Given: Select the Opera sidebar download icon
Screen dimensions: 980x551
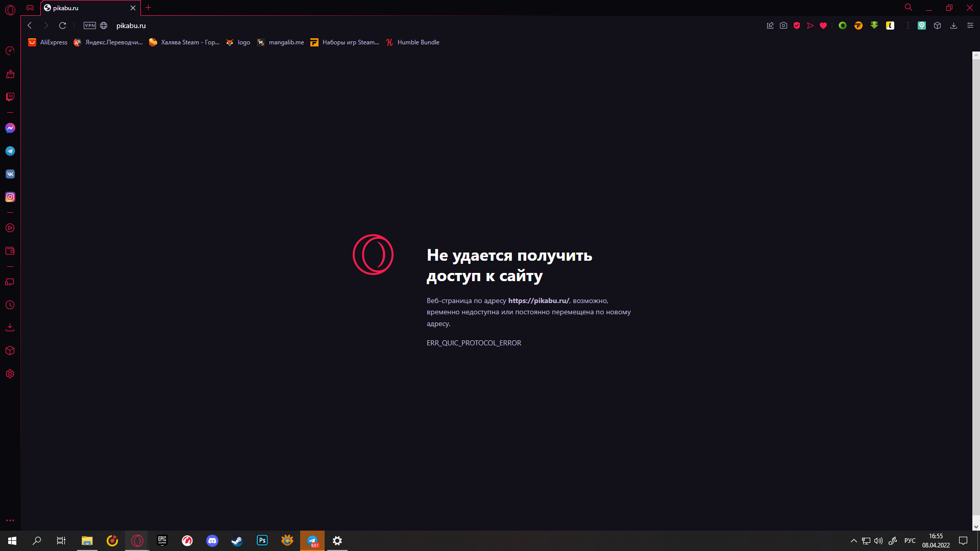Looking at the screenshot, I should [x=10, y=328].
